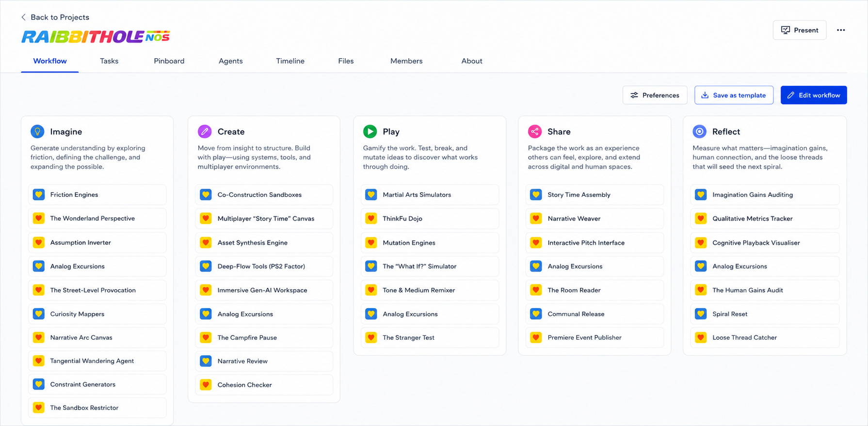Click Save as template button
This screenshot has height=426, width=868.
pos(734,95)
